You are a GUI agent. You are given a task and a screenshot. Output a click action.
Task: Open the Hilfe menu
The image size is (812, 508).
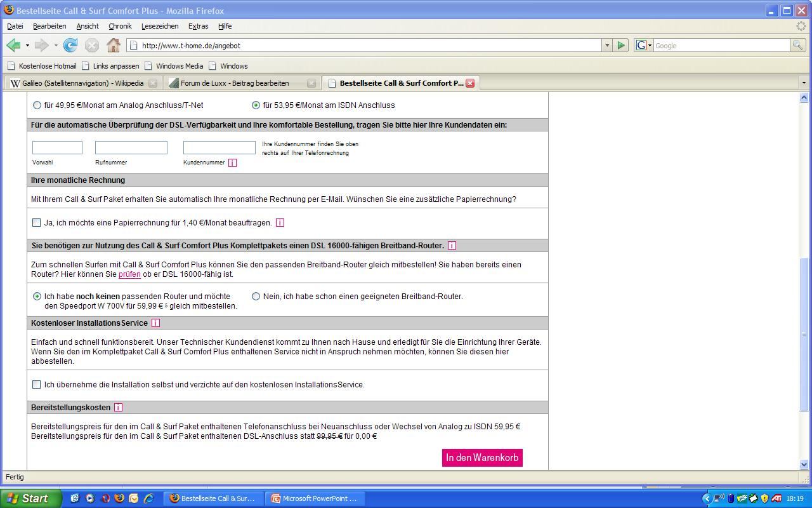click(x=225, y=26)
